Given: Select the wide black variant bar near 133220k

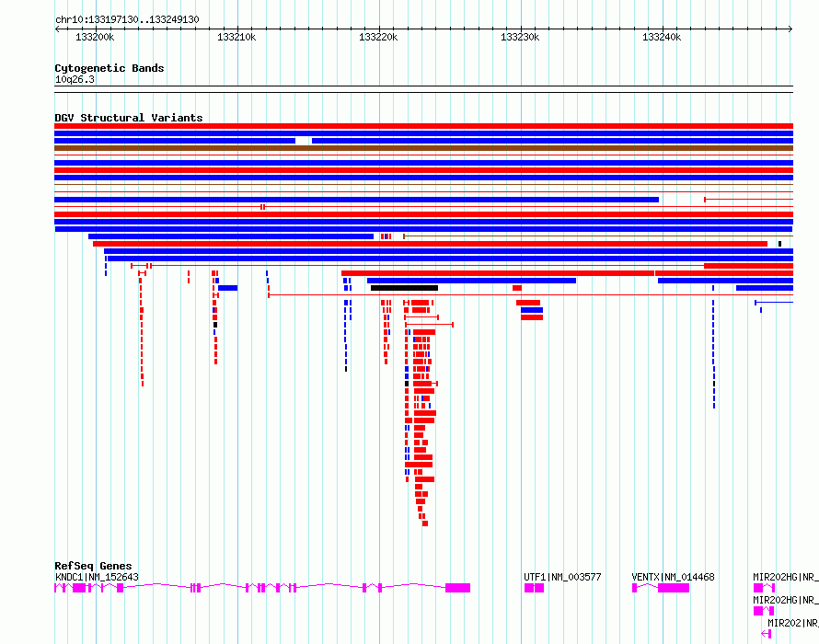Looking at the screenshot, I should [x=404, y=288].
